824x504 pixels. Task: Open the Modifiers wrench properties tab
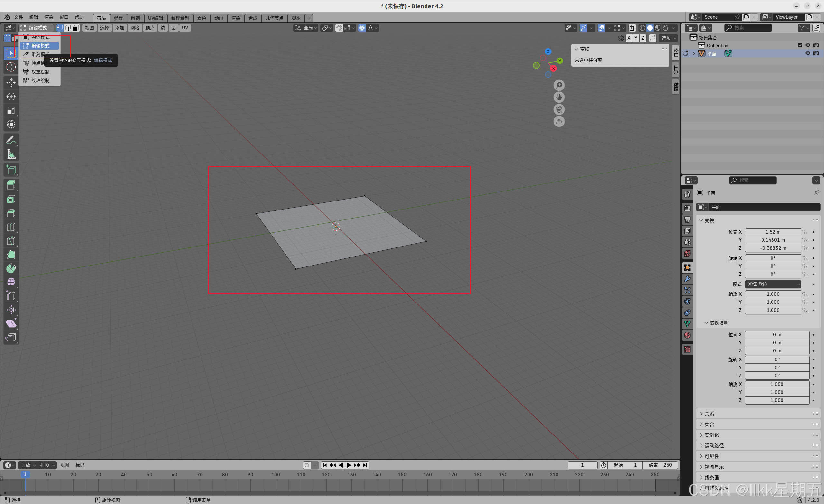click(x=687, y=279)
